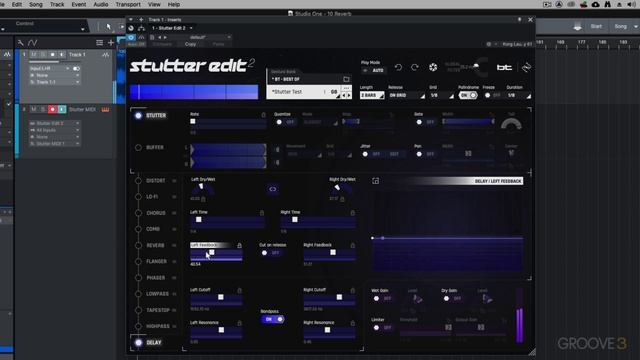Click the lock icon beside Stutter Rate
640x360 pixels.
pos(263,115)
